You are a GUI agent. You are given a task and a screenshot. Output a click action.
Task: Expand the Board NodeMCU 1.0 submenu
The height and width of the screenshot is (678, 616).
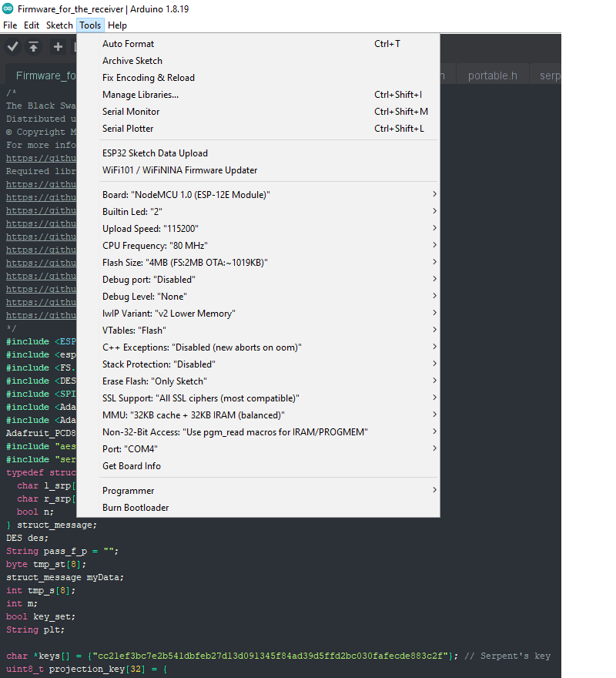(258, 195)
